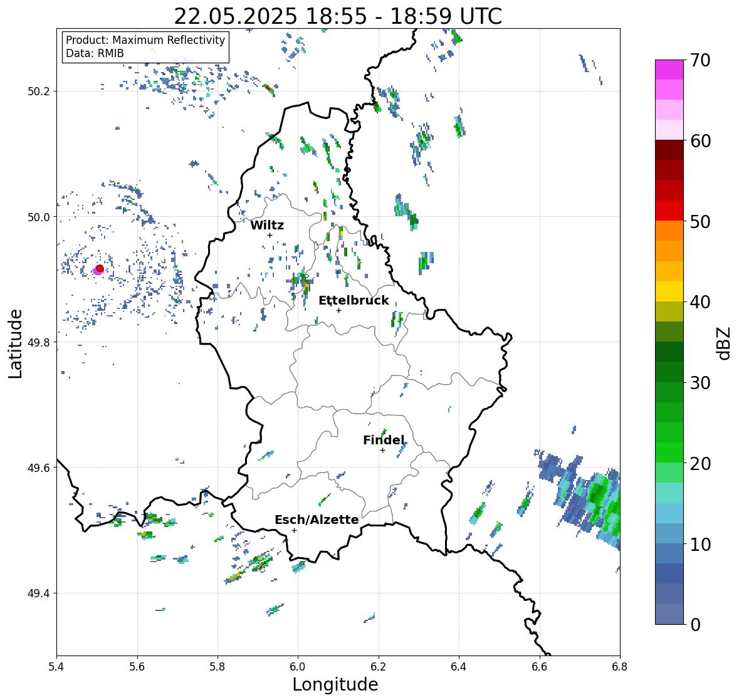Screen dimensions: 739x700
Task: Click latitude tick label 49.6
Action: coord(39,468)
